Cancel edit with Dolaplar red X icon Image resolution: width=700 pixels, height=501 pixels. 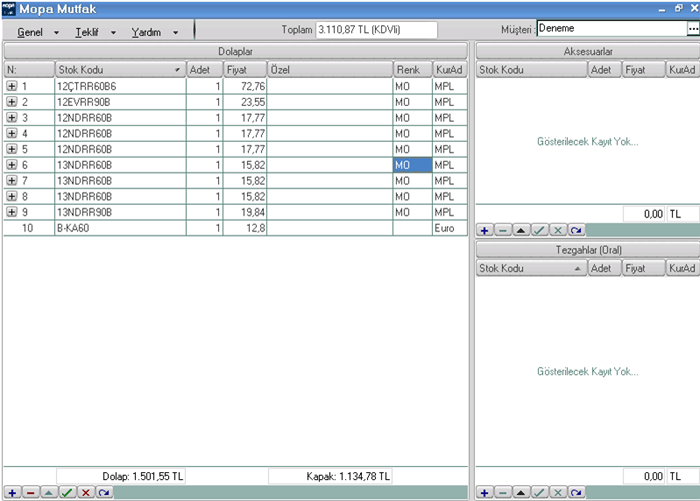pyautogui.click(x=86, y=493)
